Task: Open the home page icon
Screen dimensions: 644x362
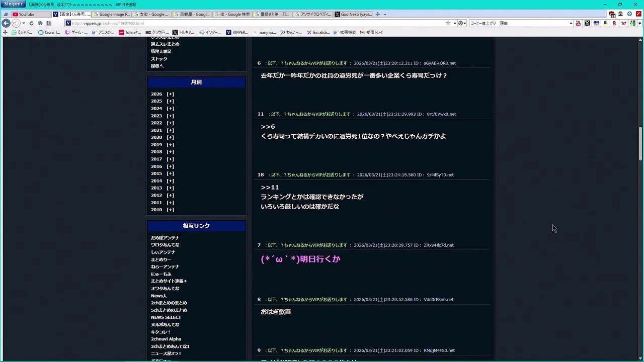Action: 40,23
